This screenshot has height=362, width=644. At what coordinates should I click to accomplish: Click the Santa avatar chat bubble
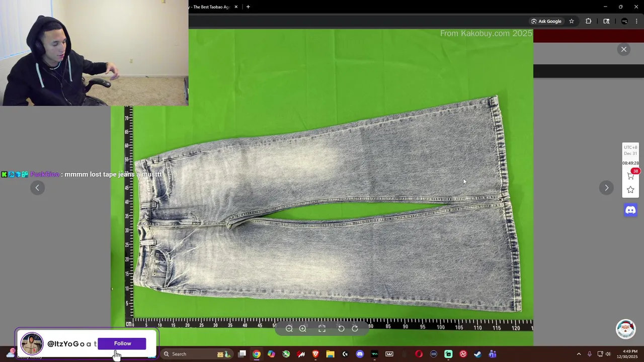tap(626, 329)
